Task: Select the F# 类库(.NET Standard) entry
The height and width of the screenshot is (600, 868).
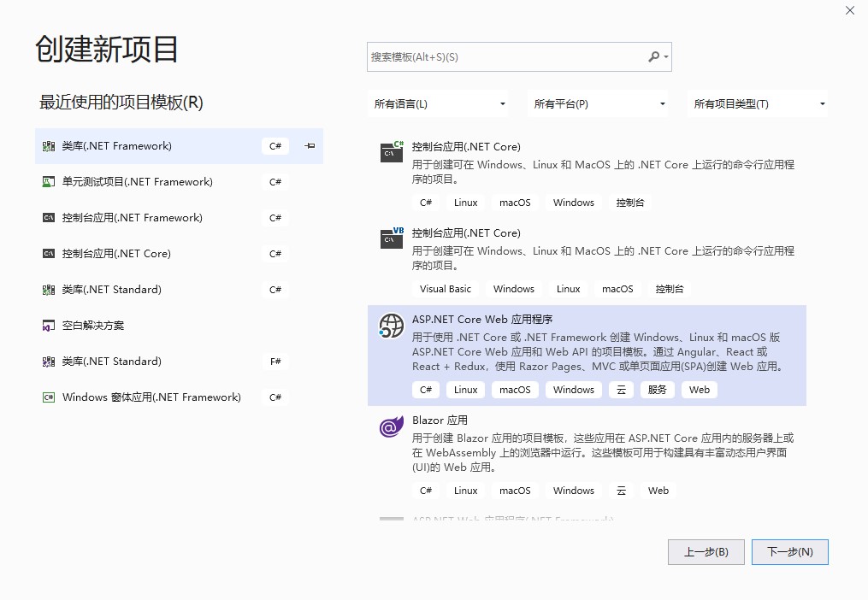Action: pyautogui.click(x=179, y=362)
